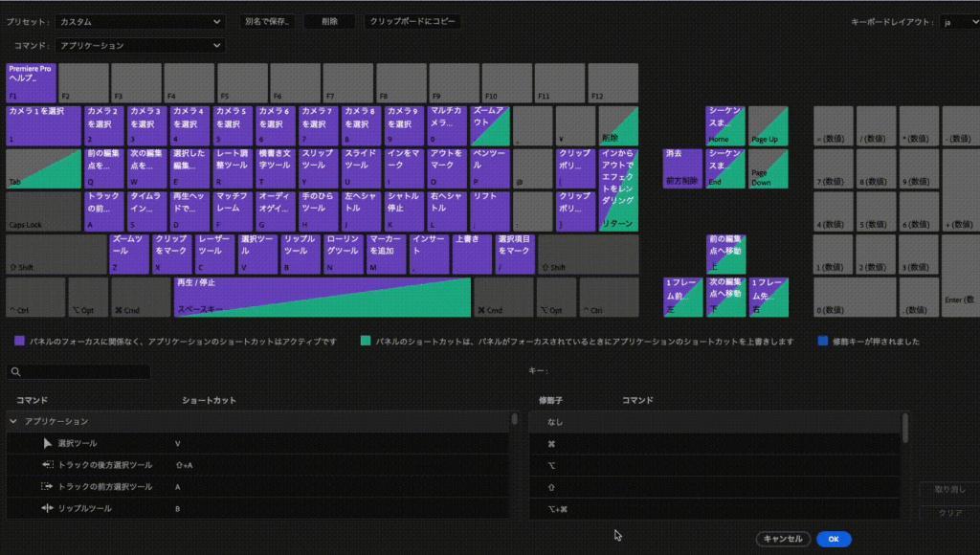Image resolution: width=980 pixels, height=555 pixels.
Task: Click the マッチフレーム F key
Action: pos(233,211)
